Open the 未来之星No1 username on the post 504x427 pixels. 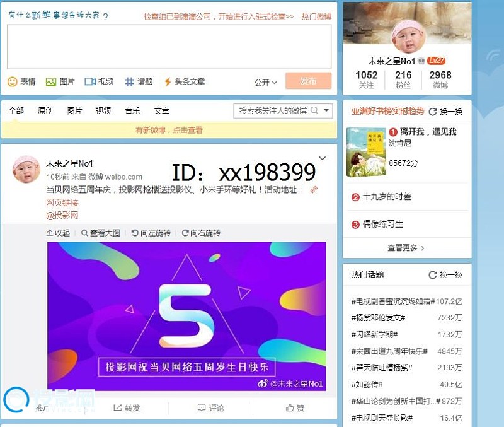click(x=69, y=163)
